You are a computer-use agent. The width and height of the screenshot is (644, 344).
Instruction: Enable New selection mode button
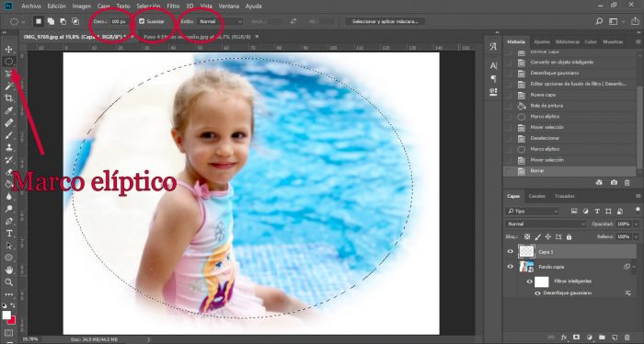tap(39, 21)
